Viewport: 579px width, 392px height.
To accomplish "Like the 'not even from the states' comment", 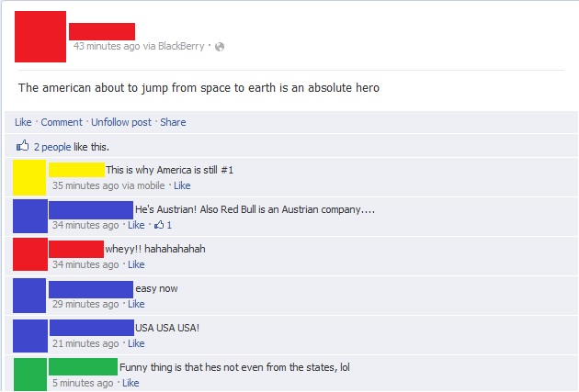I will coord(131,383).
